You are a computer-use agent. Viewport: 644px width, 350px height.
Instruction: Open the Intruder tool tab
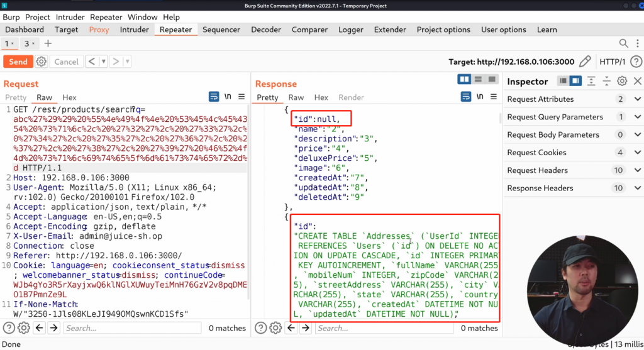click(135, 30)
